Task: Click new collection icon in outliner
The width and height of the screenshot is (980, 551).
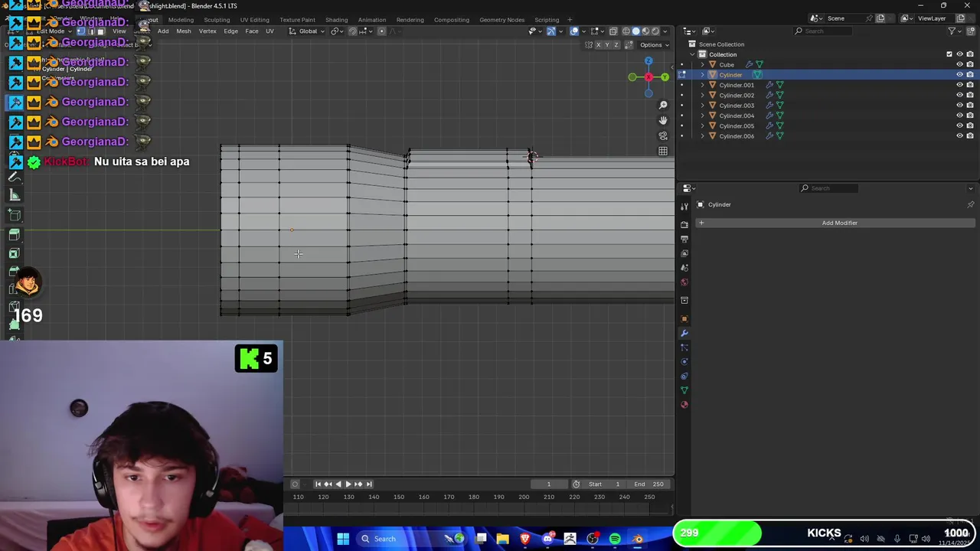Action: (x=970, y=31)
